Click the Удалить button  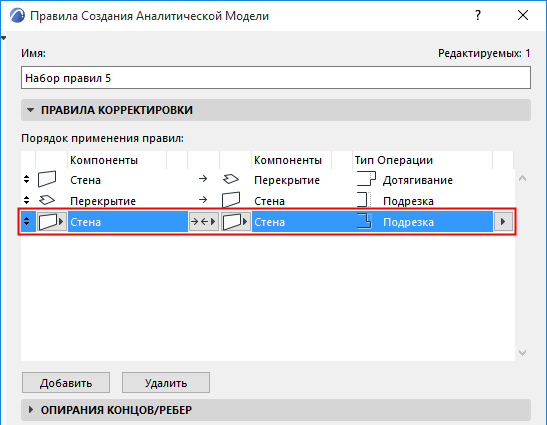click(x=166, y=383)
